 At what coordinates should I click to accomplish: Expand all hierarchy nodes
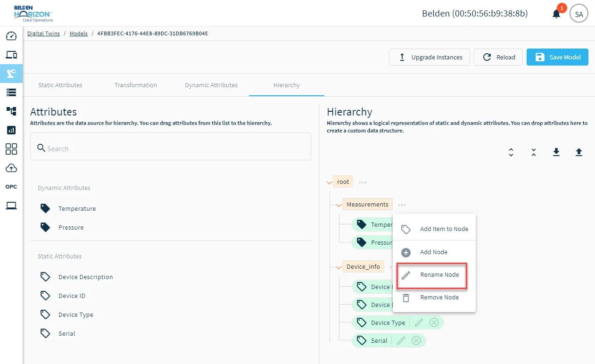click(511, 152)
